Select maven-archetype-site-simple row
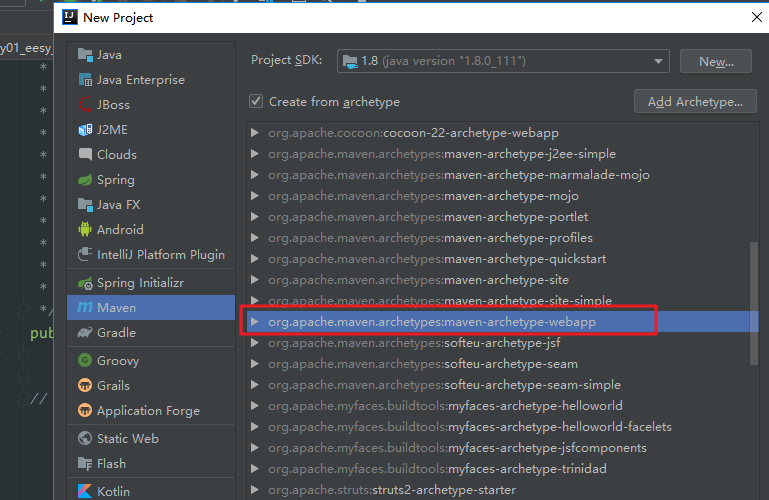 pos(502,300)
